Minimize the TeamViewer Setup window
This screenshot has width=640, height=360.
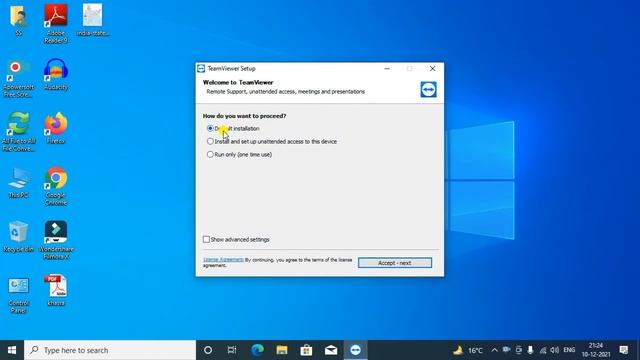tap(387, 69)
